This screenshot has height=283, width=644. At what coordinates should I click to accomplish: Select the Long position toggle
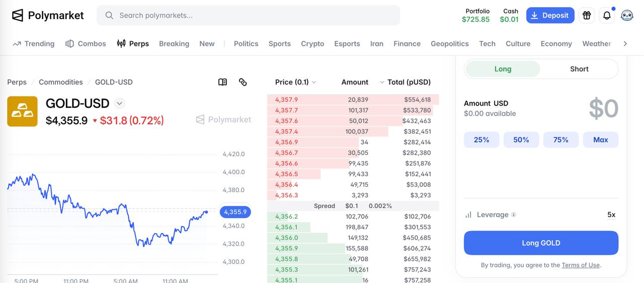[x=503, y=69]
